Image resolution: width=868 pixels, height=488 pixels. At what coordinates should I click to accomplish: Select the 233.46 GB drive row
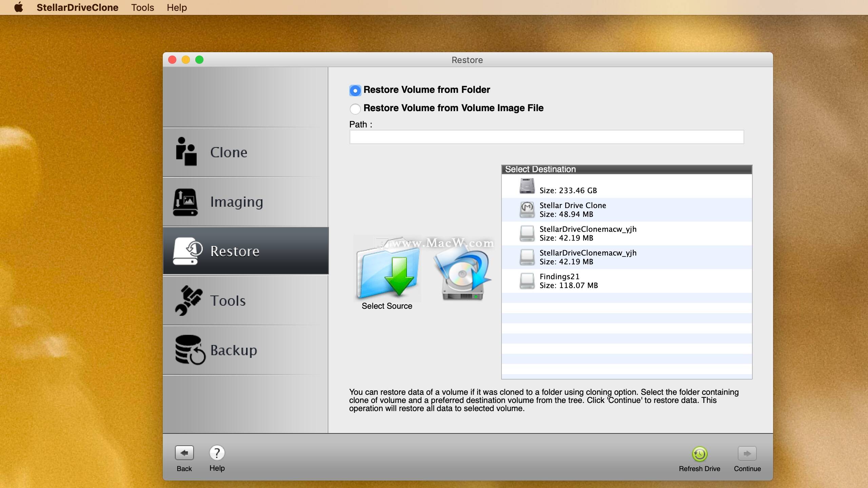pos(627,186)
